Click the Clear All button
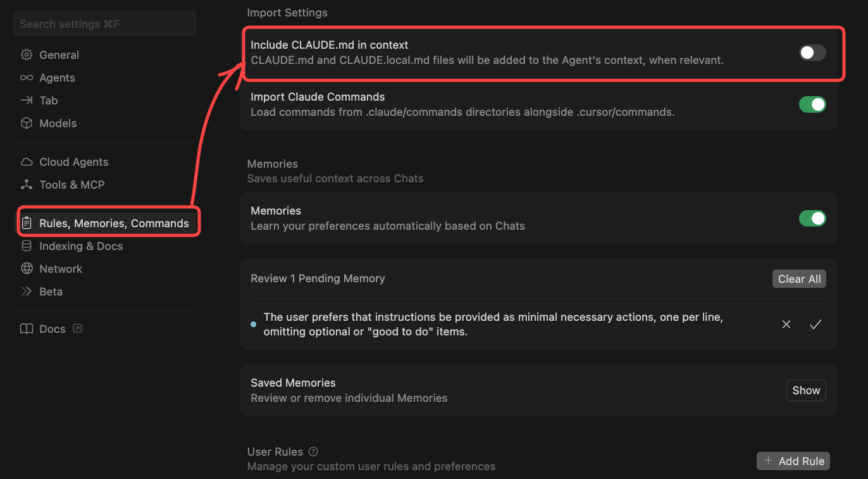This screenshot has height=479, width=868. coord(799,279)
